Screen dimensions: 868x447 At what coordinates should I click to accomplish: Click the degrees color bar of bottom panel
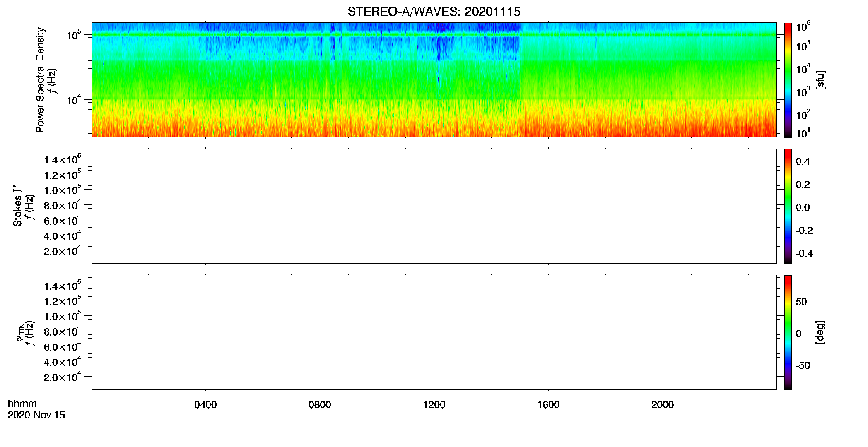pos(788,332)
